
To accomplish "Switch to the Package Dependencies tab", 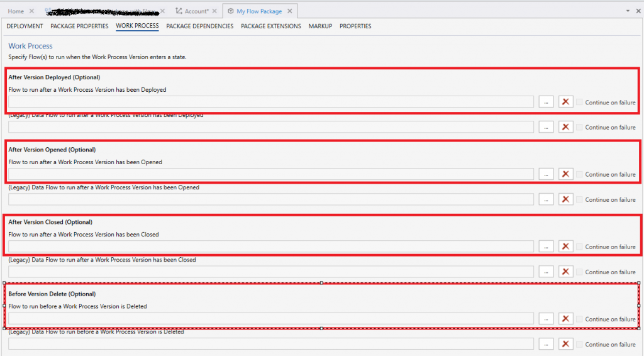I will coord(199,26).
